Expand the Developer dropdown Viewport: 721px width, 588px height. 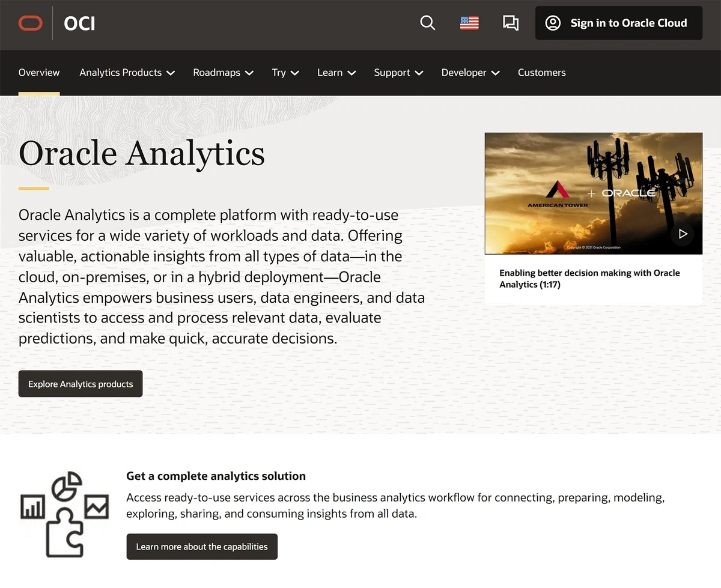[470, 73]
